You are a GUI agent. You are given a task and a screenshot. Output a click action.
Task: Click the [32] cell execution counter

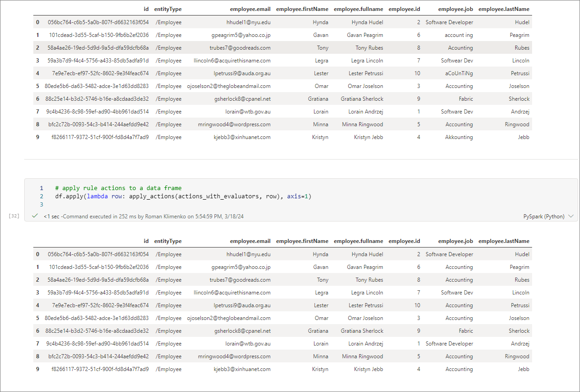point(14,216)
